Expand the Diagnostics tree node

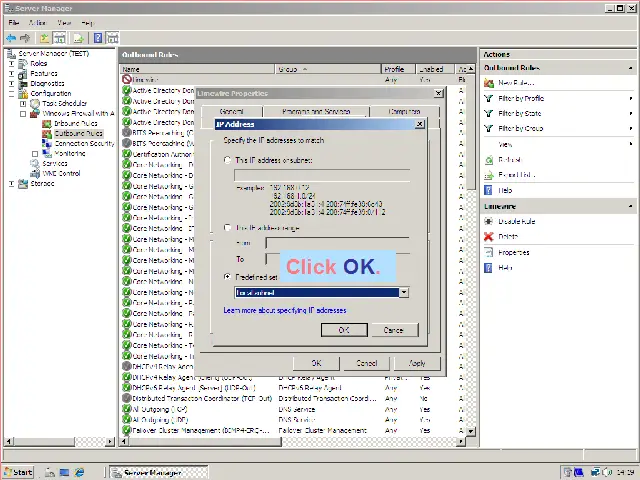[11, 84]
